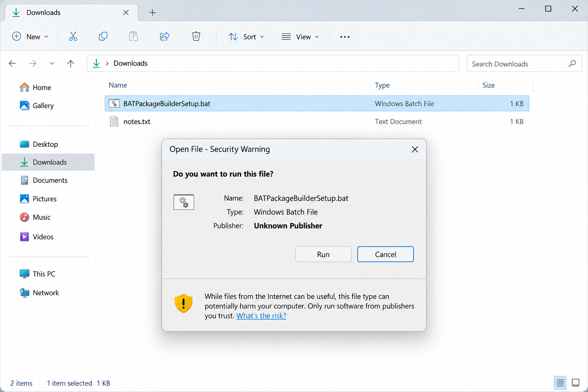Go back with the left arrow
Image resolution: width=588 pixels, height=392 pixels.
click(x=12, y=64)
